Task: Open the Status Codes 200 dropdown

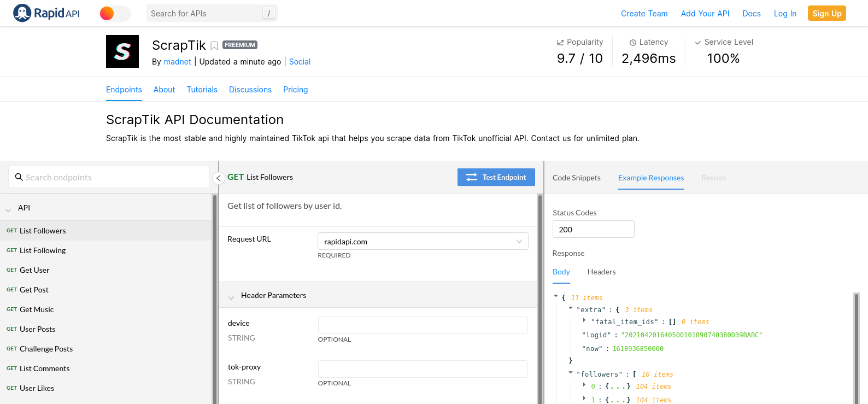Action: click(594, 229)
